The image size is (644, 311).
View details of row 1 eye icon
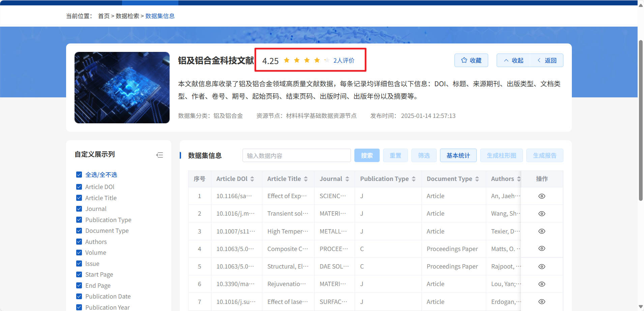coord(541,196)
